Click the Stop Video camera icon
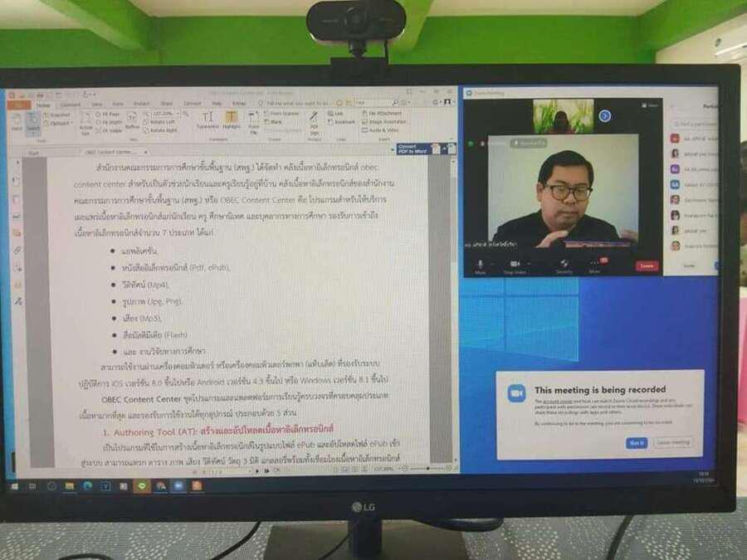The width and height of the screenshot is (747, 560). 515,265
